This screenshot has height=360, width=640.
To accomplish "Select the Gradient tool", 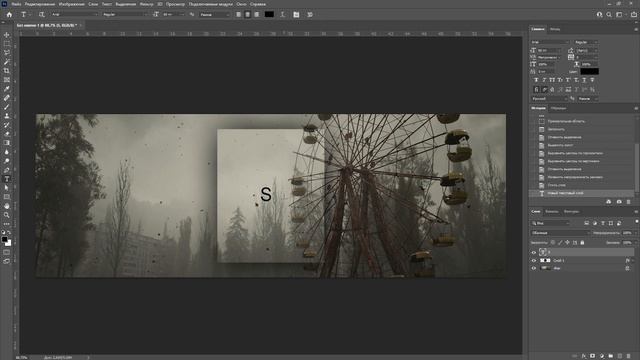I will tap(7, 143).
